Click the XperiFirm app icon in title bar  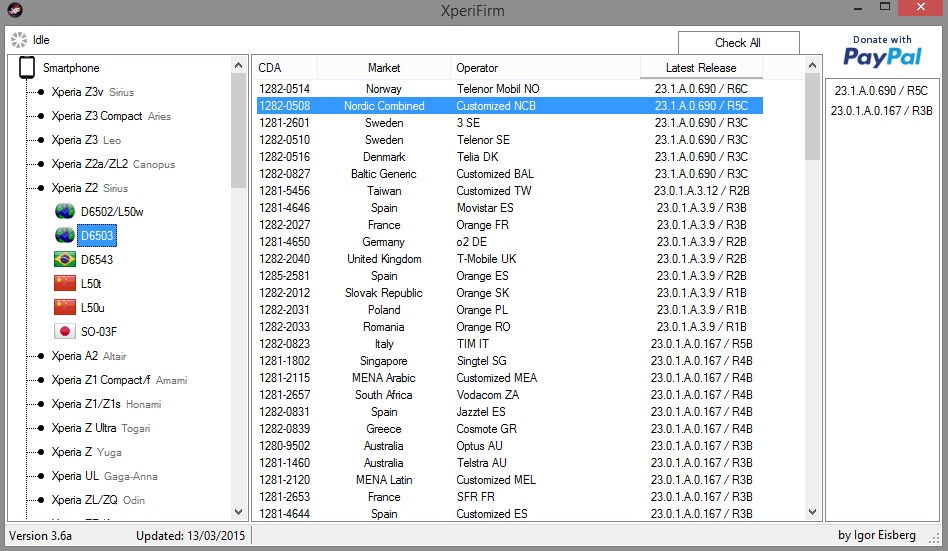pyautogui.click(x=15, y=10)
